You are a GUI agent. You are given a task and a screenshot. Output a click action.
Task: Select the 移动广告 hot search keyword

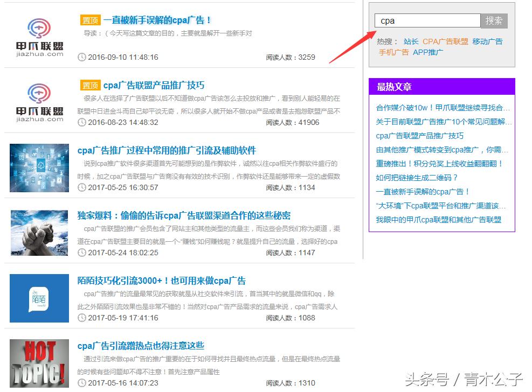[x=487, y=41]
